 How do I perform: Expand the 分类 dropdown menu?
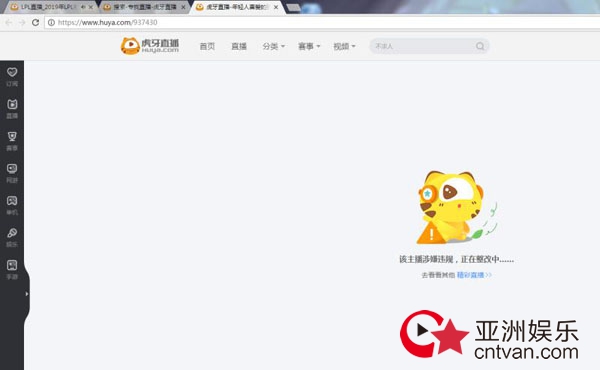click(x=274, y=46)
